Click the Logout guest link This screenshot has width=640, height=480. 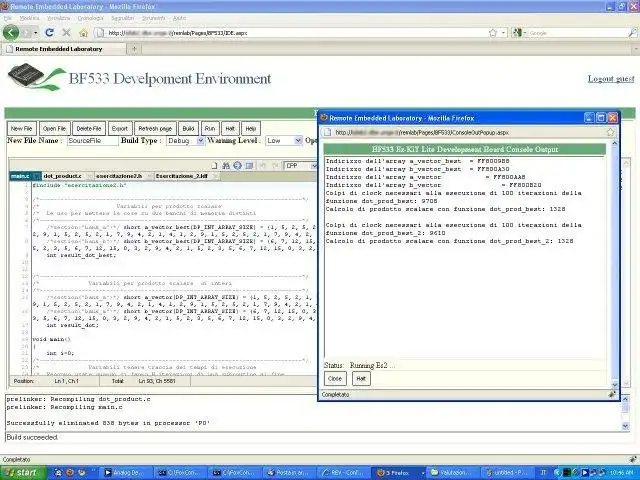[x=611, y=79]
